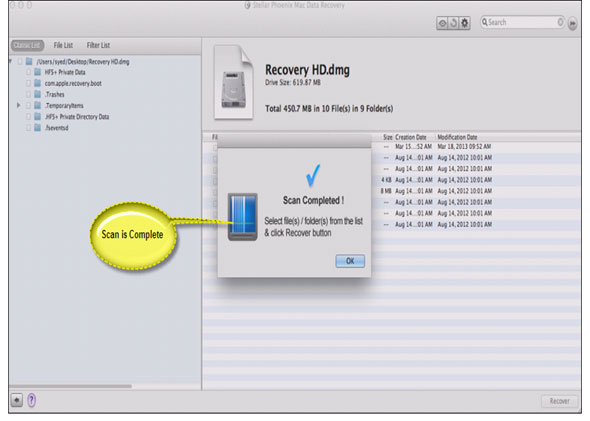Click the HFS+ Private Data folder icon
The height and width of the screenshot is (421, 590).
point(38,72)
